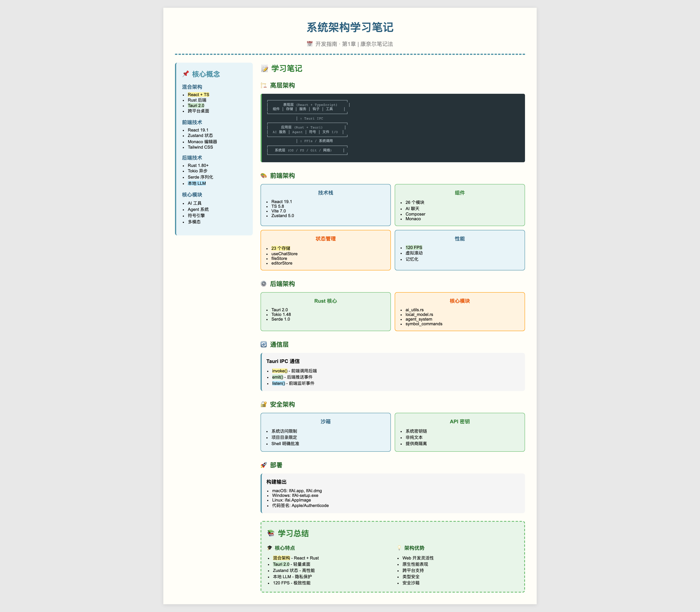Click the 🔐 lock icon beside 安全架构

pyautogui.click(x=263, y=404)
